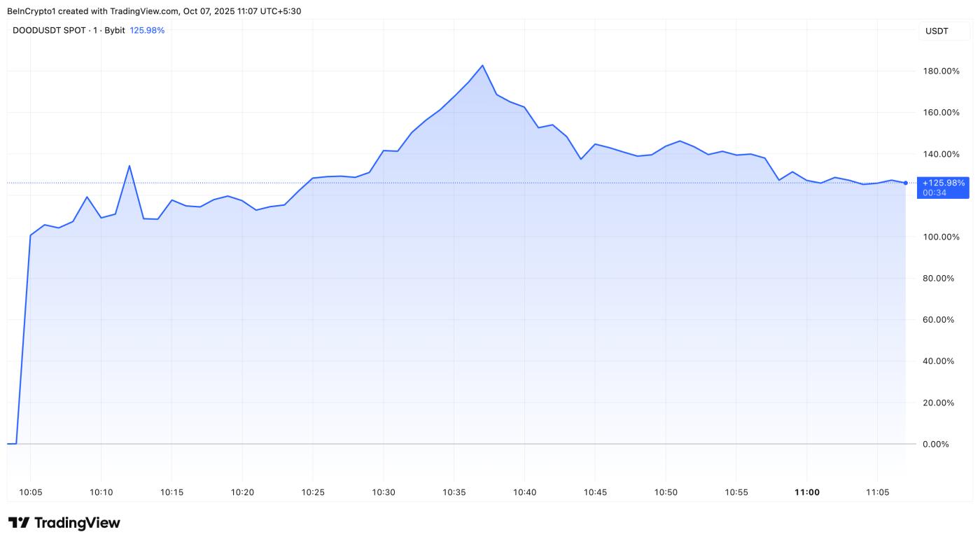
Task: Select the bold 11:00 time label
Action: [807, 492]
